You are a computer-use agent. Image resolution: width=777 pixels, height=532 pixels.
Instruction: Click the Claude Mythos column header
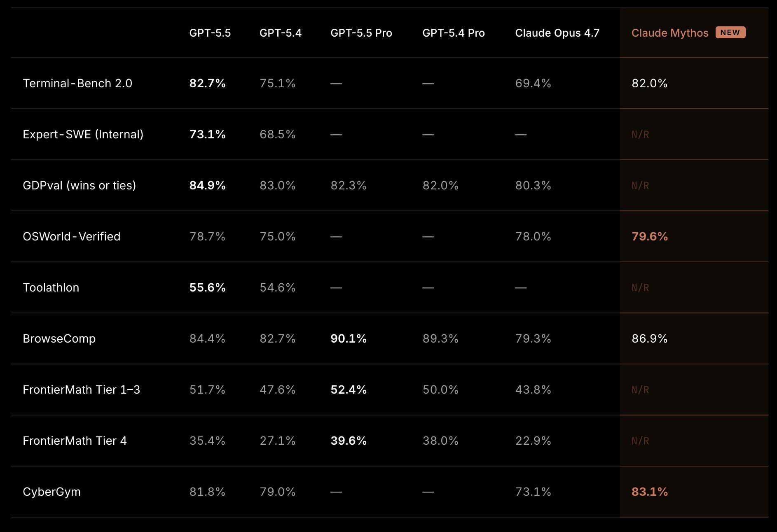pyautogui.click(x=669, y=33)
